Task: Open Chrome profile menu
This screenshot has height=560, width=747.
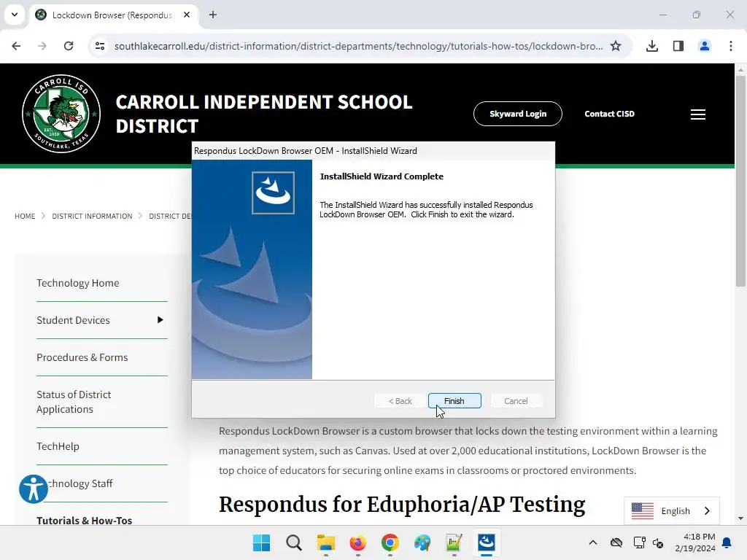Action: tap(705, 46)
